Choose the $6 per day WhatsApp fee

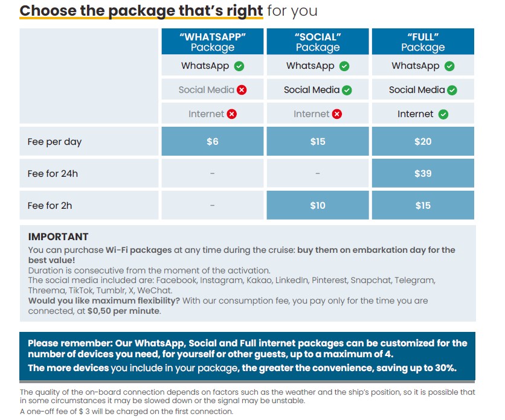pos(213,142)
